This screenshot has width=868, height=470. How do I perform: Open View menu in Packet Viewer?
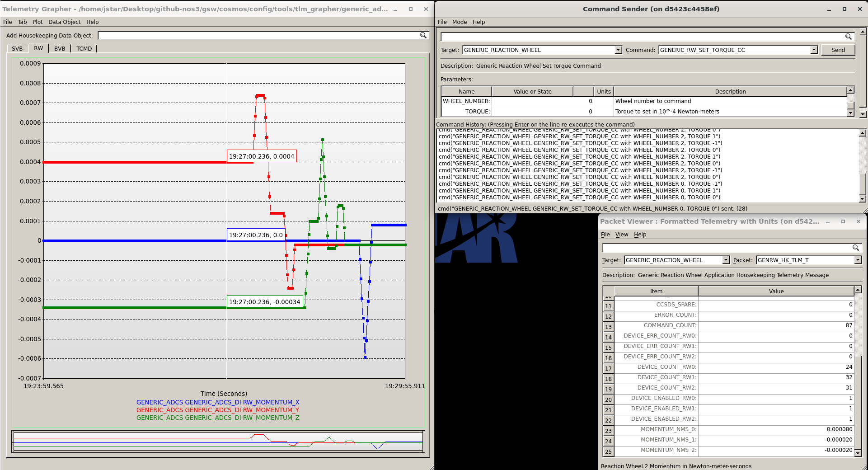pos(622,234)
